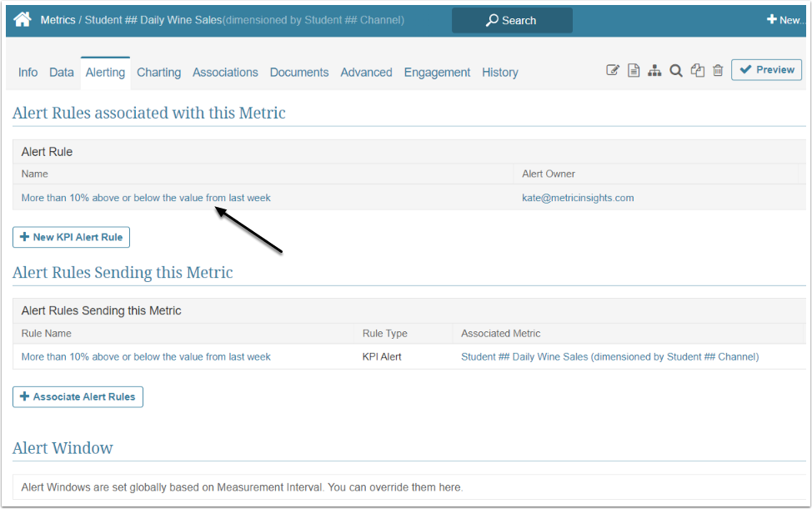Go to the Engagement tab
Screen dimensions: 812x509
click(x=437, y=73)
